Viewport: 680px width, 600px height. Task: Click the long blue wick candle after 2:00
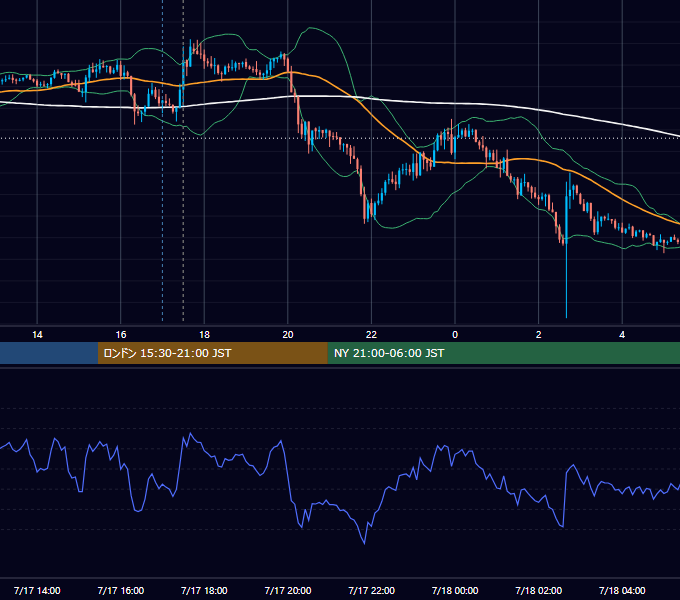pyautogui.click(x=566, y=250)
